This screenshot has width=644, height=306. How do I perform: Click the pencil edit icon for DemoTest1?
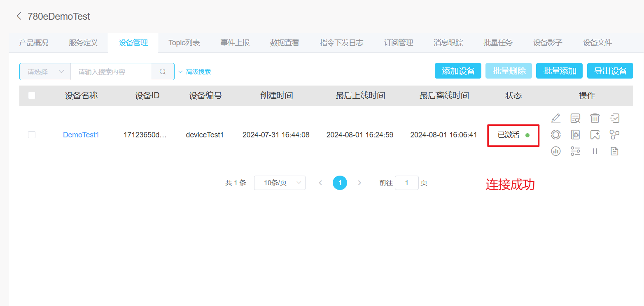click(556, 118)
